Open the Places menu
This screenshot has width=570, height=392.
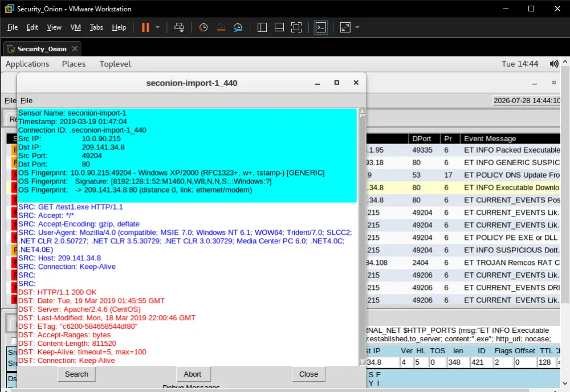click(74, 64)
